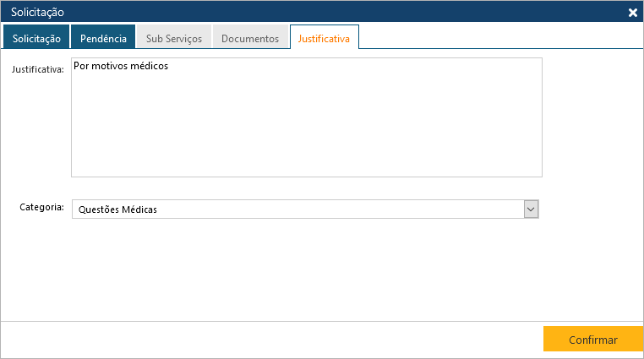Viewport: 644px width, 359px height.
Task: Click the "Categoria:" field label
Action: pyautogui.click(x=41, y=207)
